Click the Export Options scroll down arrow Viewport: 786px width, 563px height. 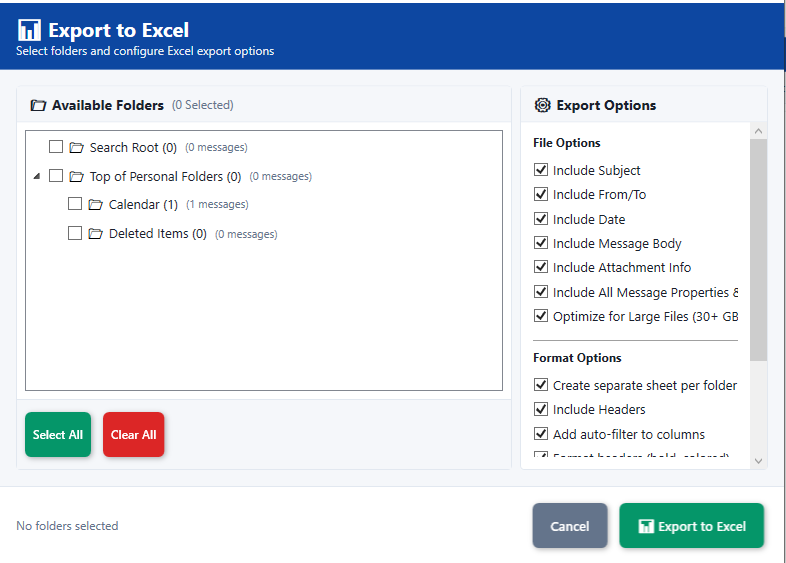[x=758, y=461]
